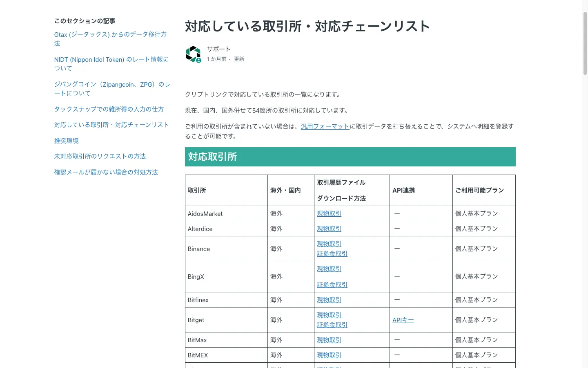Click the Bitget APIキー link
This screenshot has width=588, height=368.
403,320
